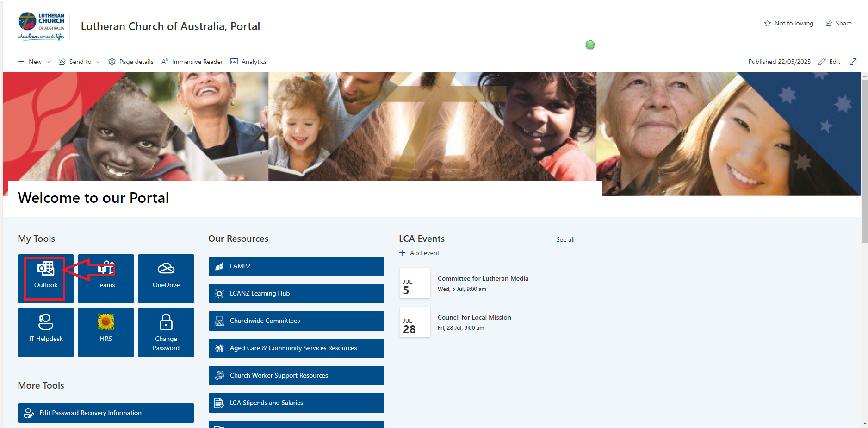Open LCANZ Learning Hub link
Screen dimensions: 868x428
297,294
